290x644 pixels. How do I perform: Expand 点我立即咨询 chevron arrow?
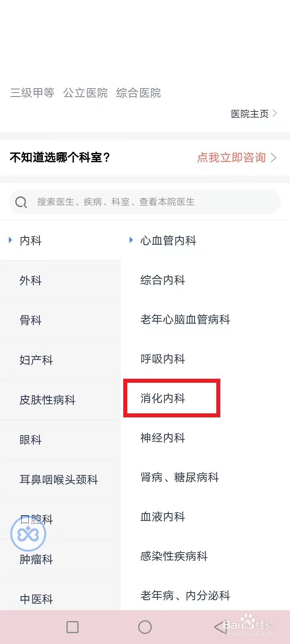point(273,157)
